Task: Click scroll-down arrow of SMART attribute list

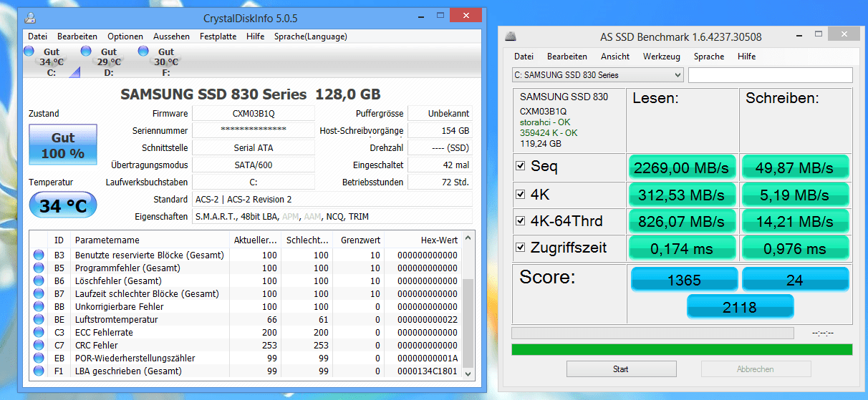Action: (468, 374)
